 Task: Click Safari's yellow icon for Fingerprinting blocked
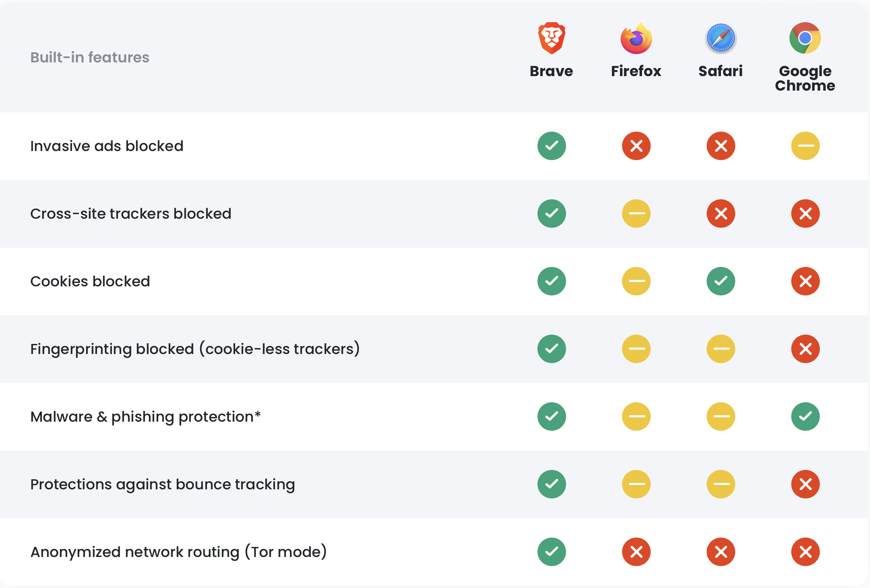point(721,349)
